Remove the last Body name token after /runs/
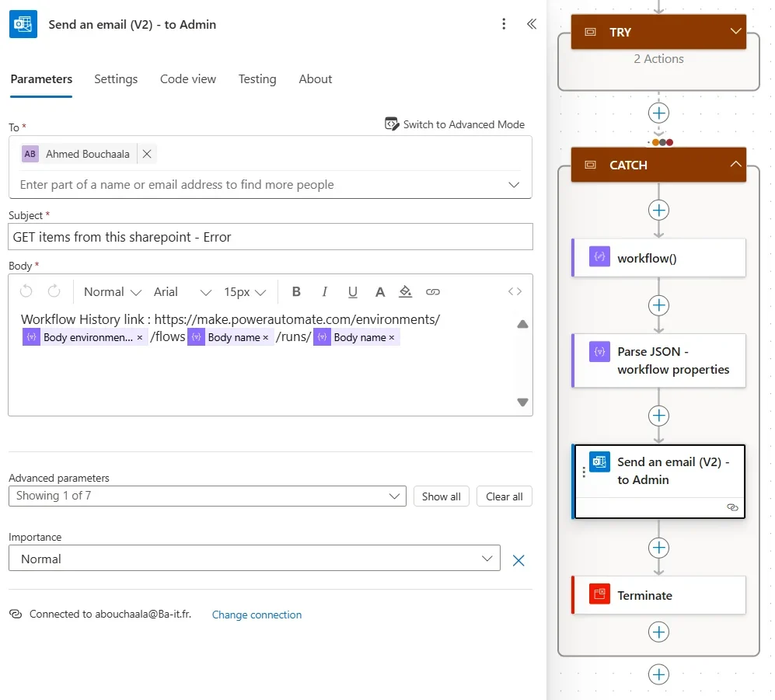This screenshot has height=700, width=775. click(392, 337)
